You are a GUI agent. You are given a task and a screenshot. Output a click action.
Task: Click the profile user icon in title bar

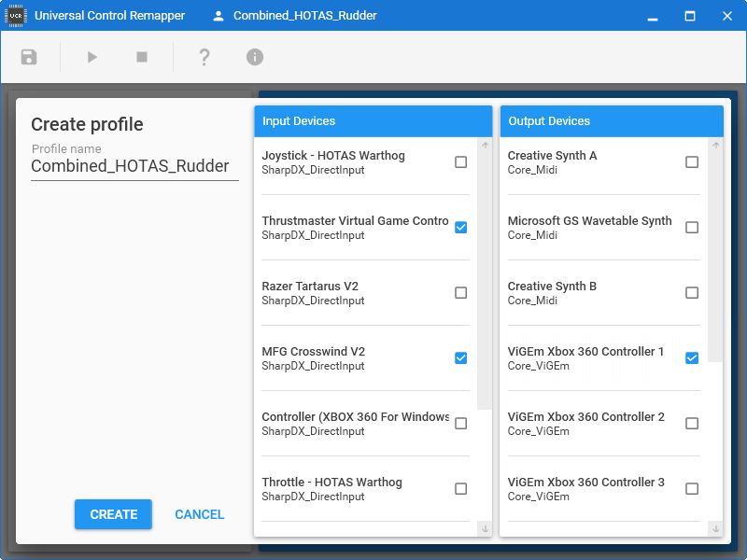(x=218, y=16)
